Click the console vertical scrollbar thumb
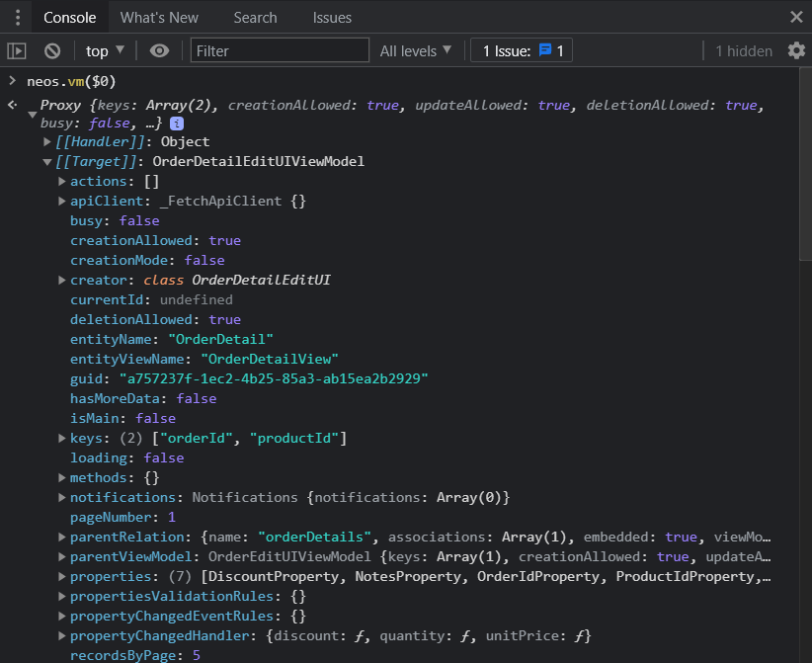This screenshot has height=663, width=812. point(806,165)
